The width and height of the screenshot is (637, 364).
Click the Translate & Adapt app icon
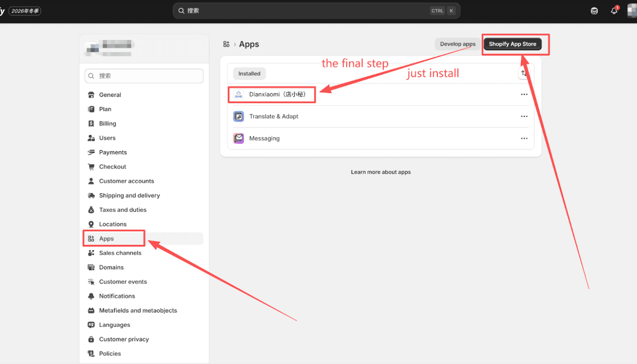click(x=239, y=116)
